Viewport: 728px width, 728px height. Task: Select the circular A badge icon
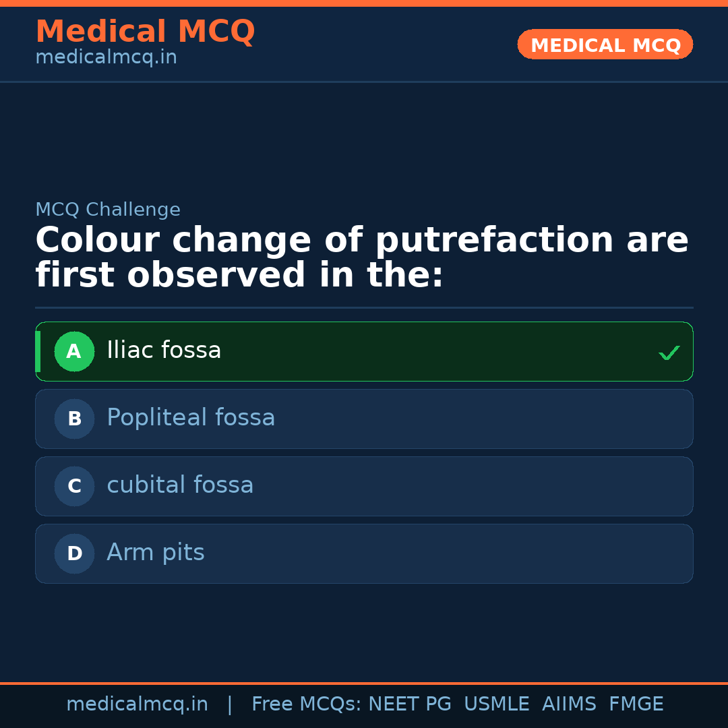[x=74, y=351]
